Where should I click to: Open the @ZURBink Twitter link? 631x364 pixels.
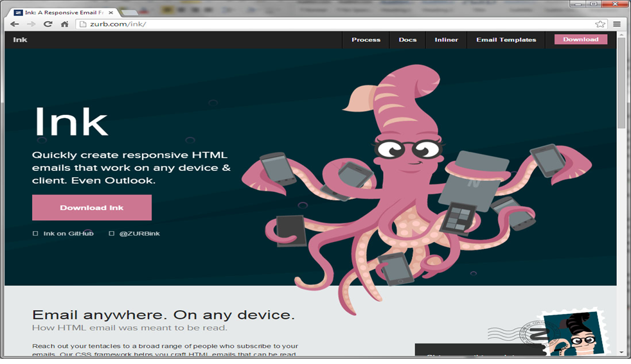click(x=139, y=233)
